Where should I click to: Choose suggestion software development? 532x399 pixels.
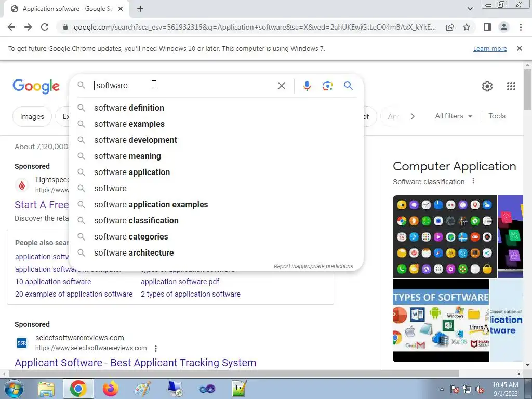pyautogui.click(x=216, y=140)
